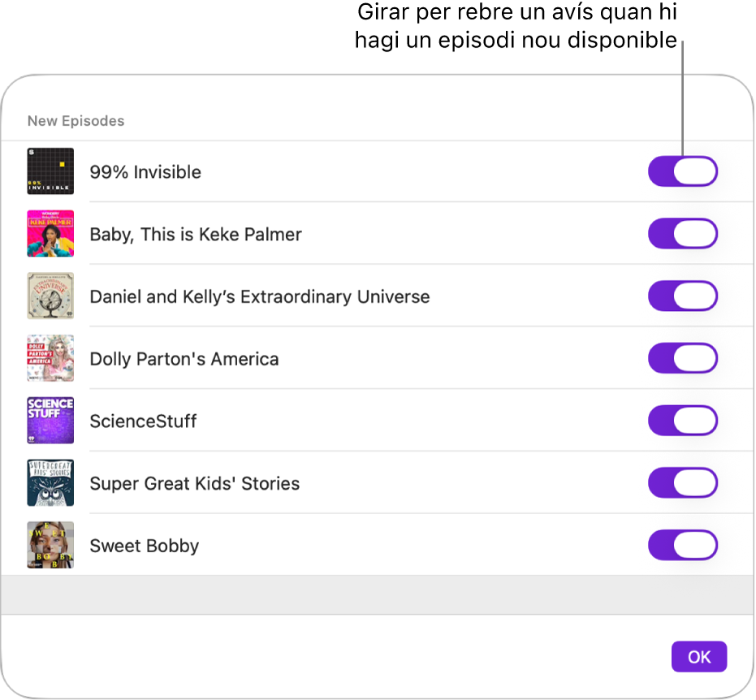
Task: Click the Sweet Bobby podcast artwork
Action: tap(50, 545)
